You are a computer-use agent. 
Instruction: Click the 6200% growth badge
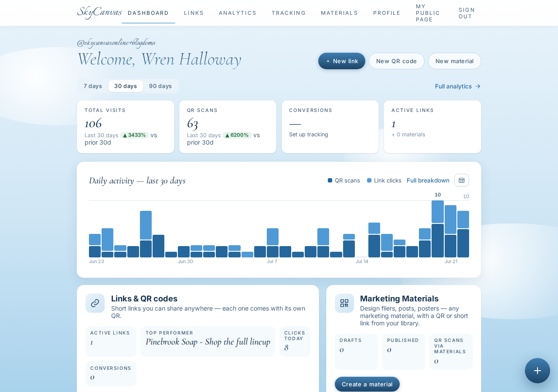pos(237,135)
